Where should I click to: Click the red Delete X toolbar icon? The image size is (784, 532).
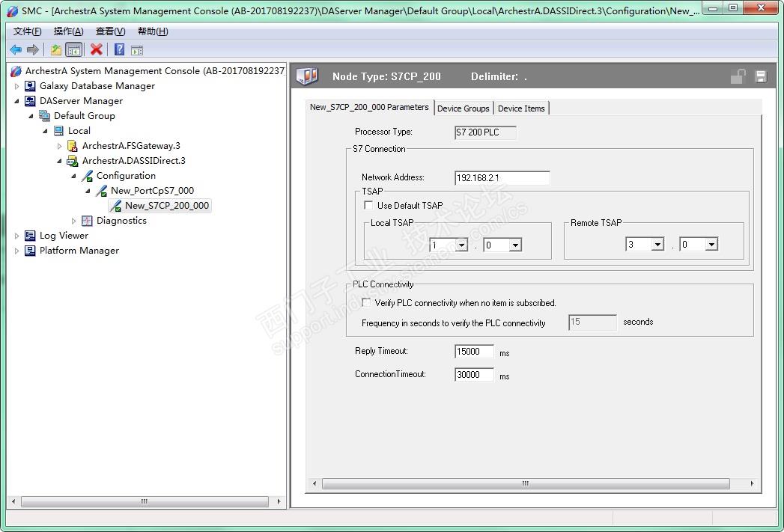click(97, 49)
